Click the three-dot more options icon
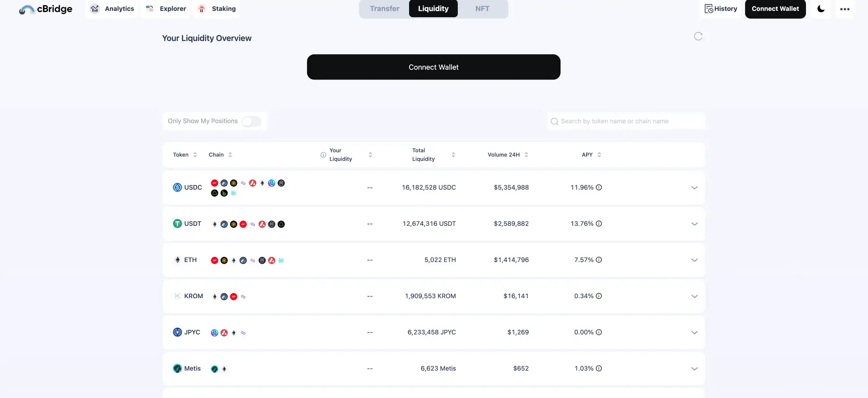The height and width of the screenshot is (398, 868). (844, 9)
